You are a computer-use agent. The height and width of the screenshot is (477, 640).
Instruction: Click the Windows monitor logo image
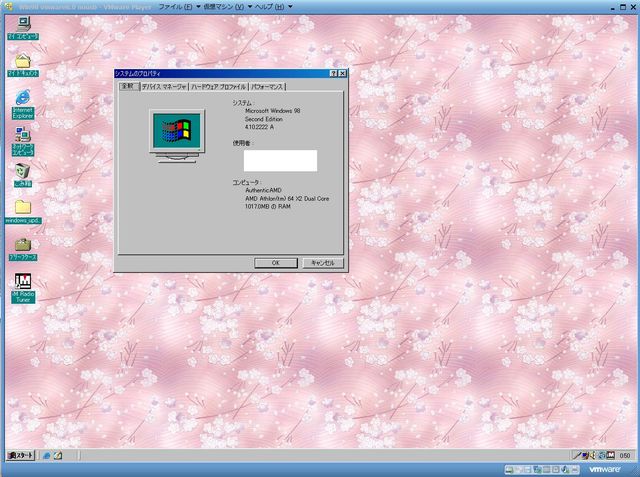click(177, 137)
